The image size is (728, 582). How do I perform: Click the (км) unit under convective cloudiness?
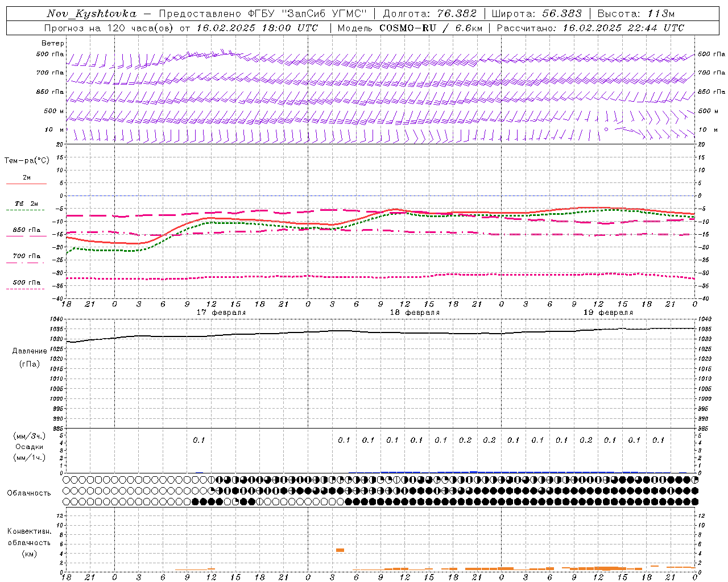[29, 554]
